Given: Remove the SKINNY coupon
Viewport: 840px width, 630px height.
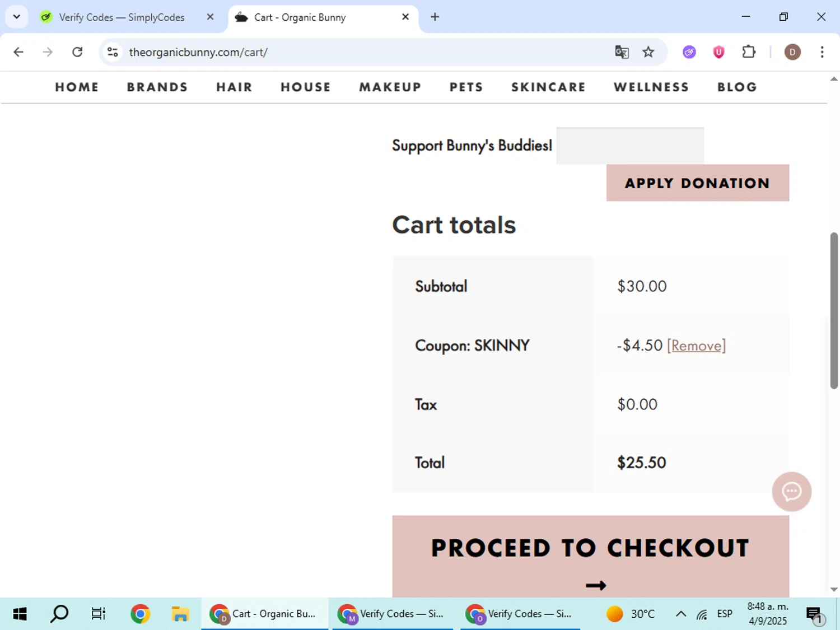Looking at the screenshot, I should tap(696, 346).
